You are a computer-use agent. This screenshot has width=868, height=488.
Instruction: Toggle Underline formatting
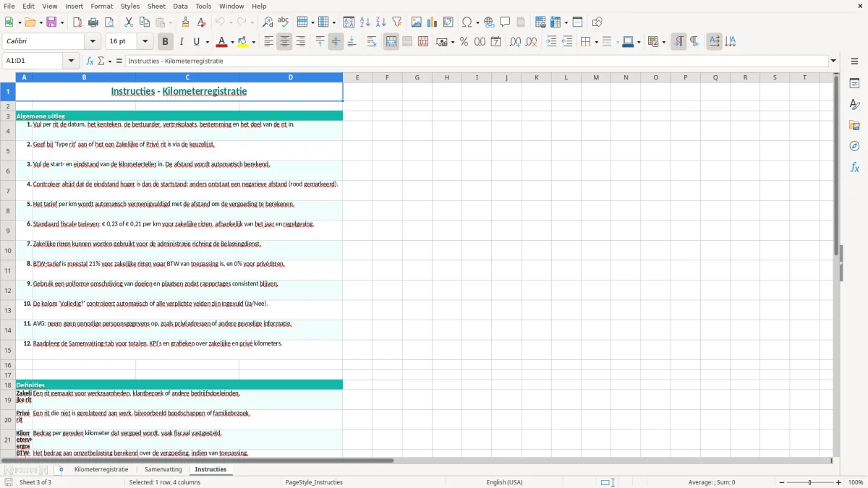[196, 42]
